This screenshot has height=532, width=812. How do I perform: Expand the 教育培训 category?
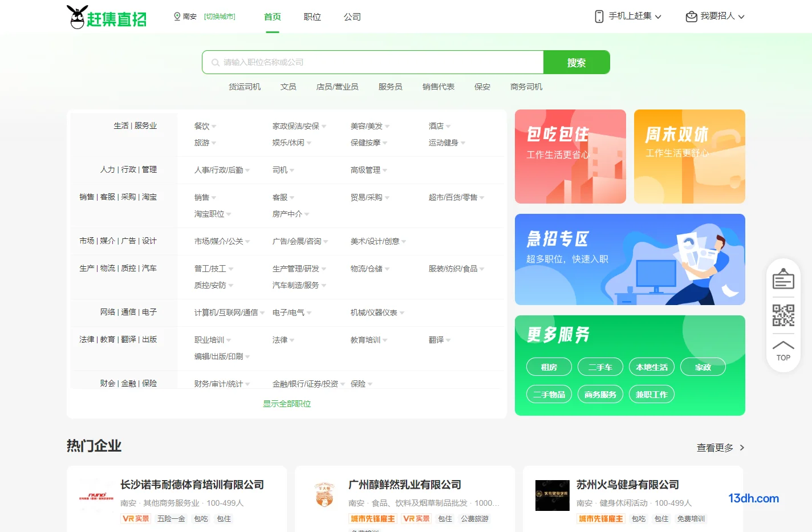369,340
